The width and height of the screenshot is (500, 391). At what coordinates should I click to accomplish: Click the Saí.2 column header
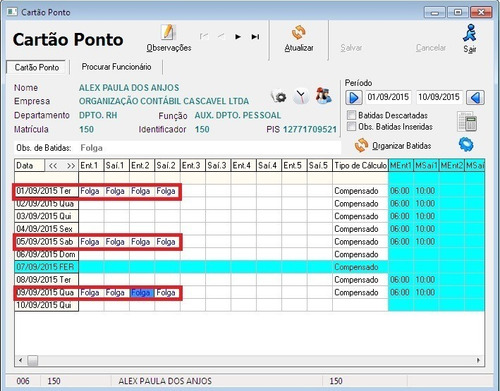pos(167,166)
